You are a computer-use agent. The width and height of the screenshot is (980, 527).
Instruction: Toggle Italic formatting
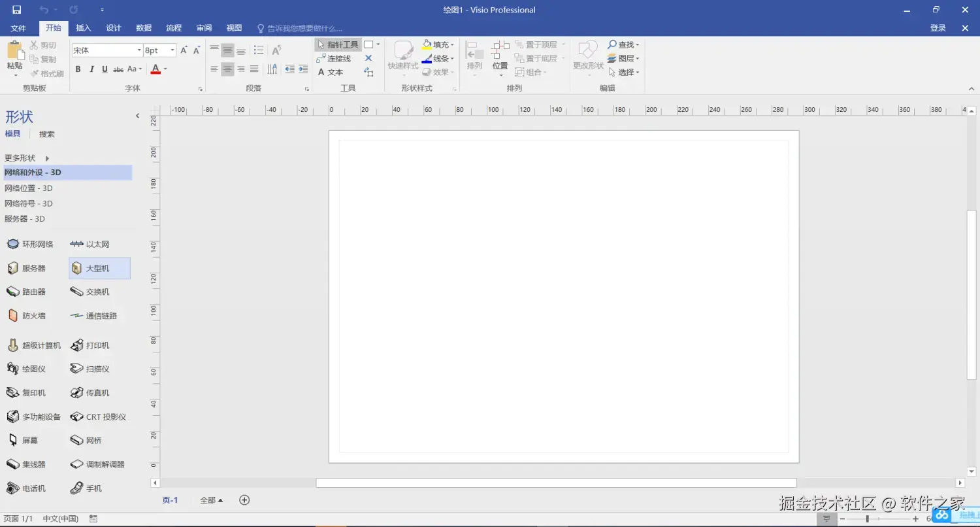click(x=91, y=69)
